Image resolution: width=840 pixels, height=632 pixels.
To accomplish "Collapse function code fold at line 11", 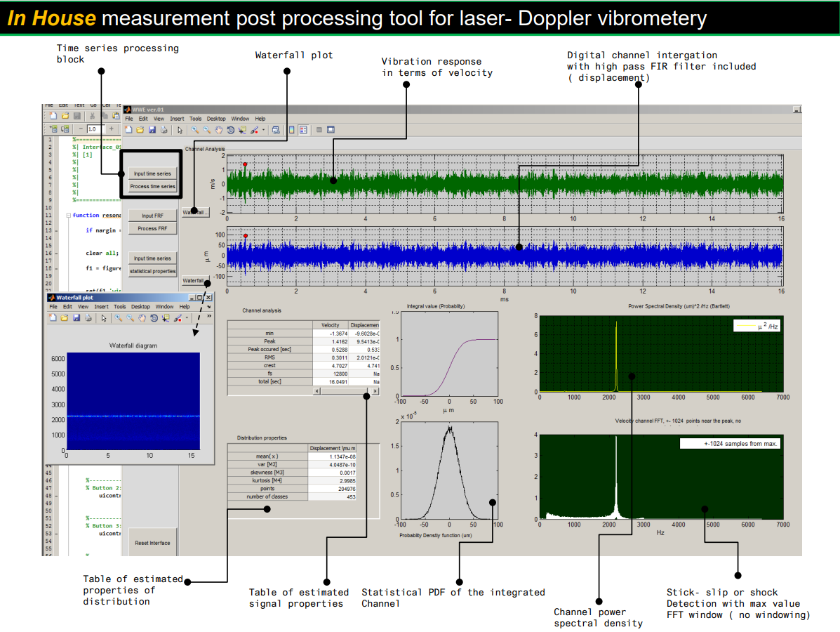I will pos(69,216).
